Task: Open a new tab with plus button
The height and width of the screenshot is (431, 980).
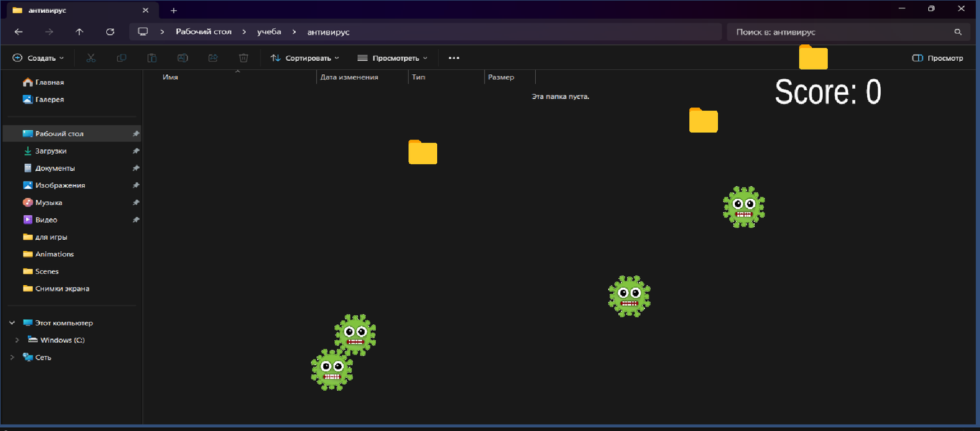Action: 173,10
